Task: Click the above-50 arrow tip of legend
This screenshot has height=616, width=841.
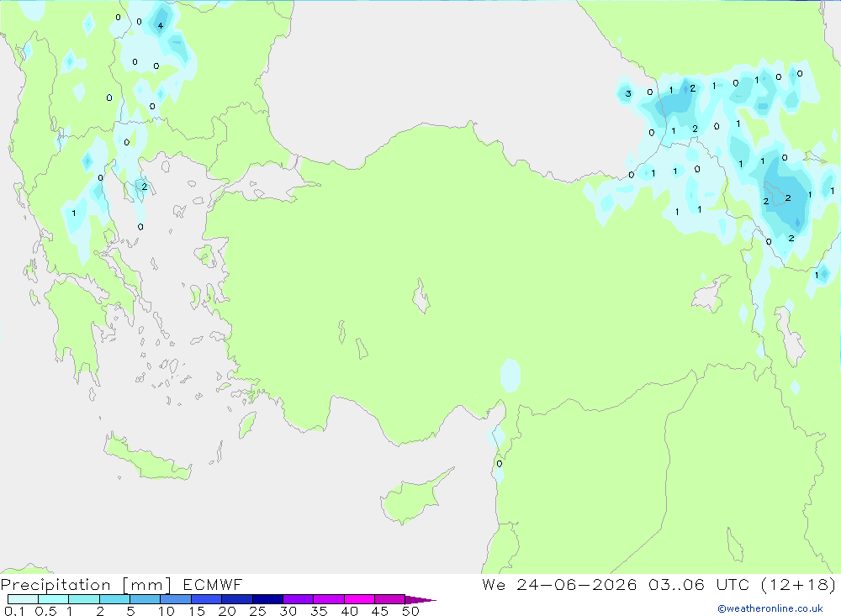Action: click(x=420, y=599)
